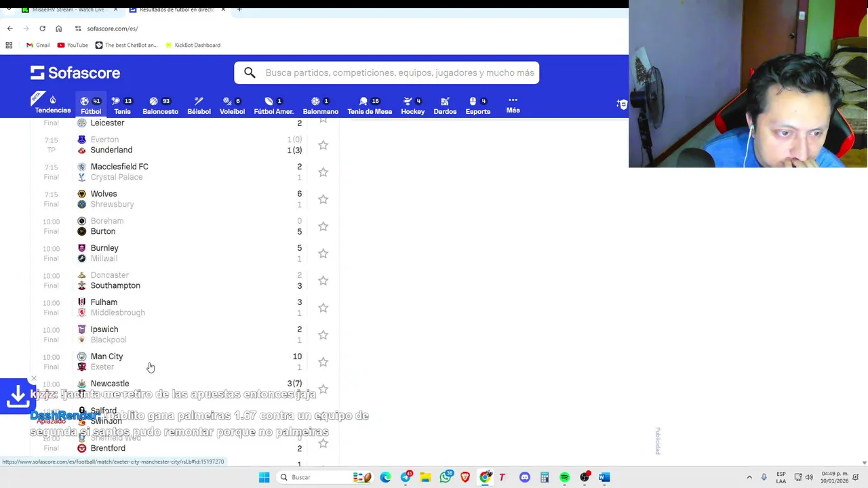Open File Explorer from taskbar
The height and width of the screenshot is (488, 868).
pyautogui.click(x=425, y=477)
